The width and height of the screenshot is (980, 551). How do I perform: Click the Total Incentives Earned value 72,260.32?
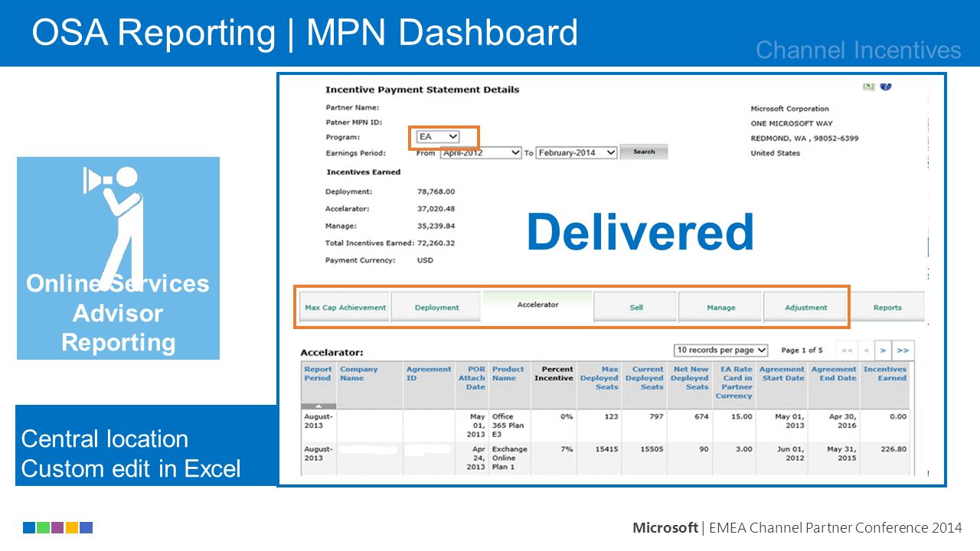click(x=436, y=243)
